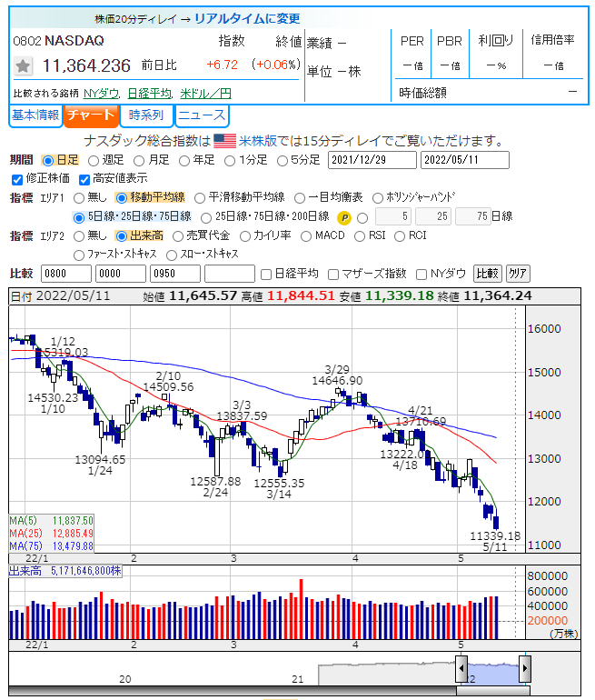Select the 週足 weekly period radio button
This screenshot has width=595, height=700.
95,160
